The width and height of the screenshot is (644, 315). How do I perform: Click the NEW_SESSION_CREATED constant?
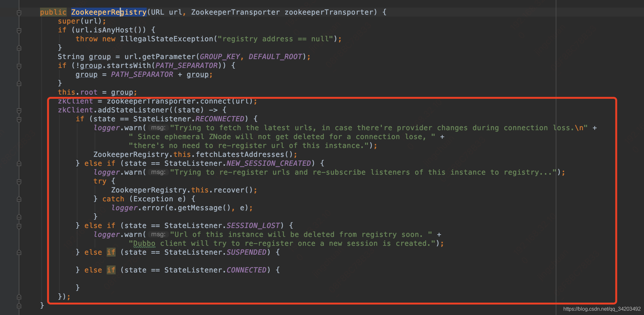(269, 163)
